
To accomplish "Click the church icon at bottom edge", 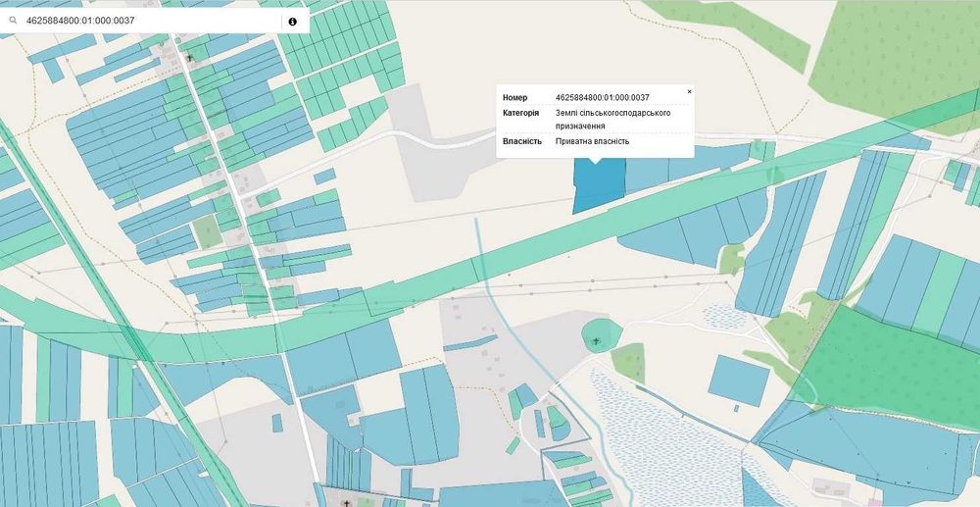I will coord(347,503).
